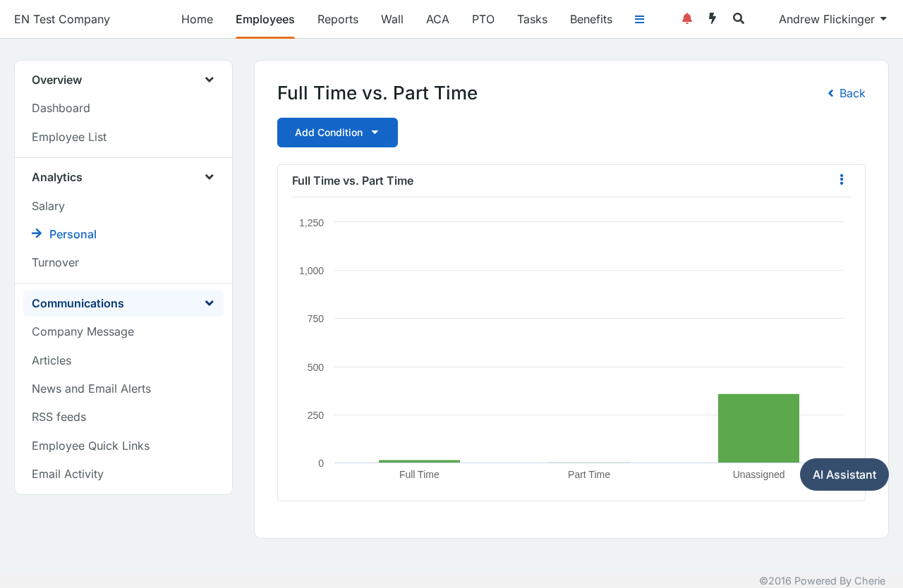Click the Back link
Image resolution: width=903 pixels, height=588 pixels.
coord(846,93)
